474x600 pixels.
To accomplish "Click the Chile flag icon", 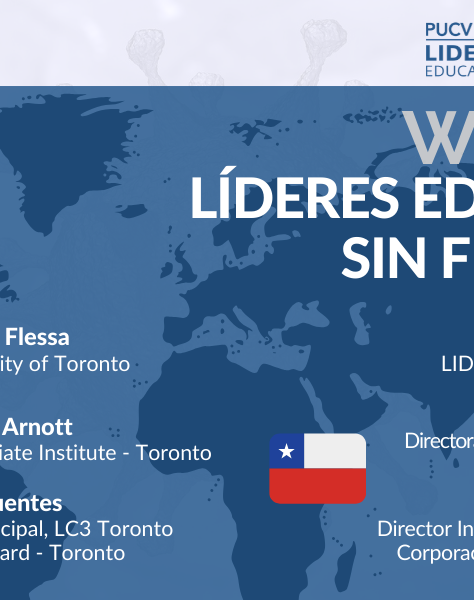I will 318,468.
